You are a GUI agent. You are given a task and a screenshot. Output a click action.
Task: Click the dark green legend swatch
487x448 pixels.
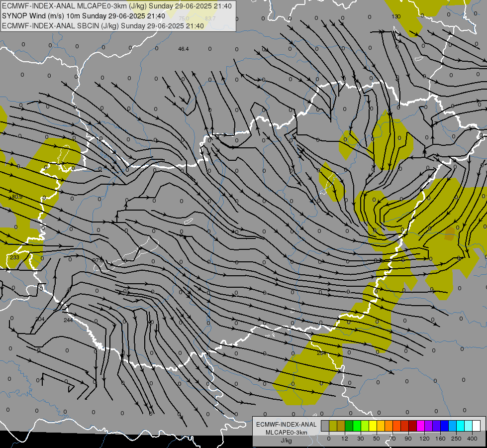click(349, 426)
